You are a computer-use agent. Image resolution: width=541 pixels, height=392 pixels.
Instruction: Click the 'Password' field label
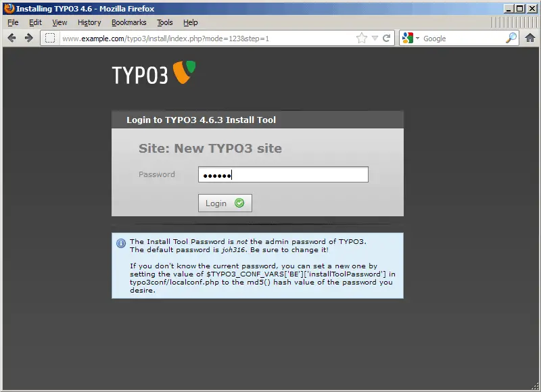(157, 174)
